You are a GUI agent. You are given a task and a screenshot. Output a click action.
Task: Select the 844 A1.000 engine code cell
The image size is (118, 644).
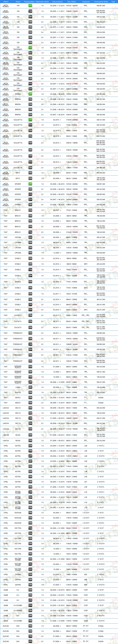coord(101,418)
